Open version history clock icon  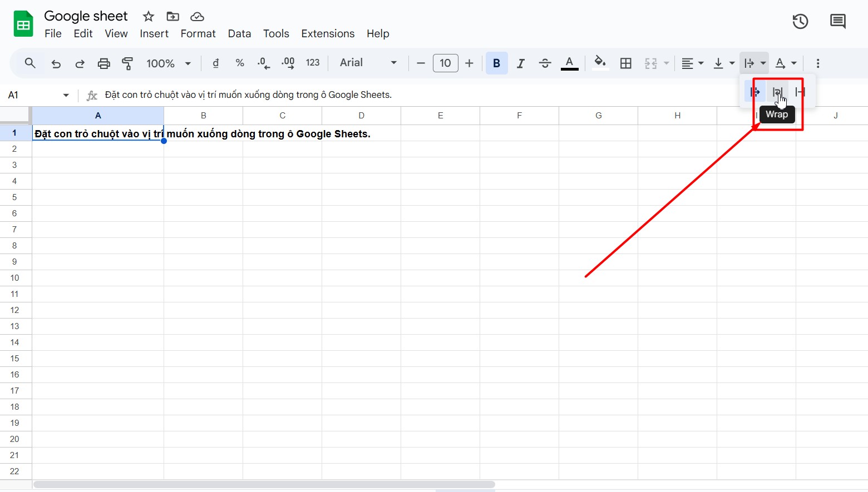click(800, 22)
